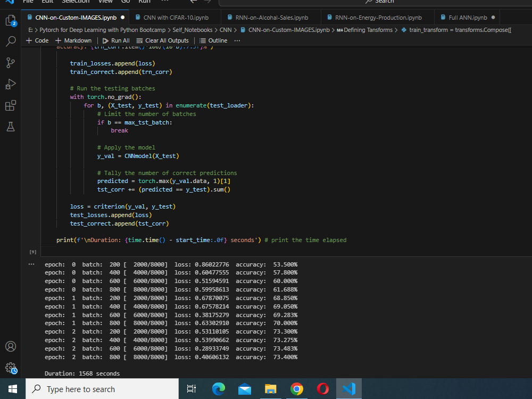
Task: Open the Accounts icon near bottom left
Action: 11,346
